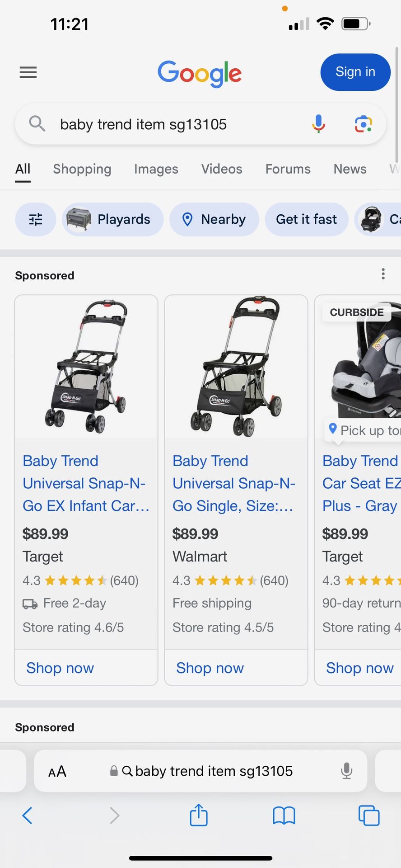The image size is (401, 868).
Task: Open sponsored ads three-dot options
Action: [x=383, y=274]
